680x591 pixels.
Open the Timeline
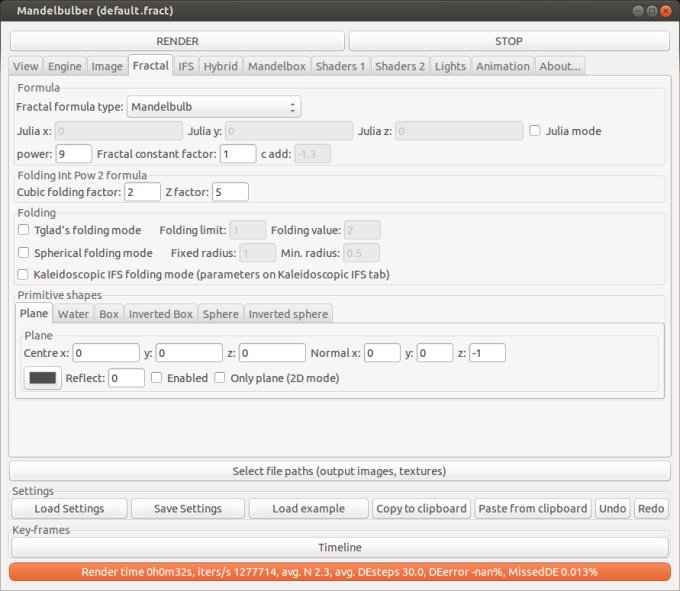339,547
